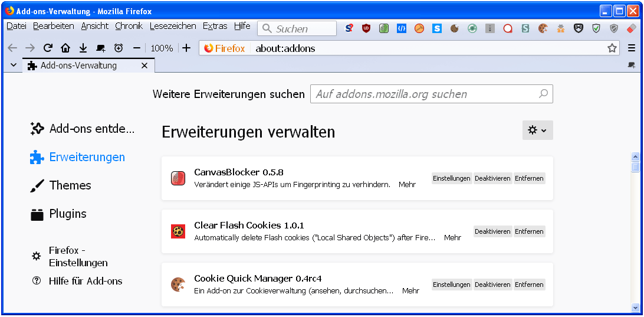Open CanvasBlocker Einstellungen

(451, 178)
